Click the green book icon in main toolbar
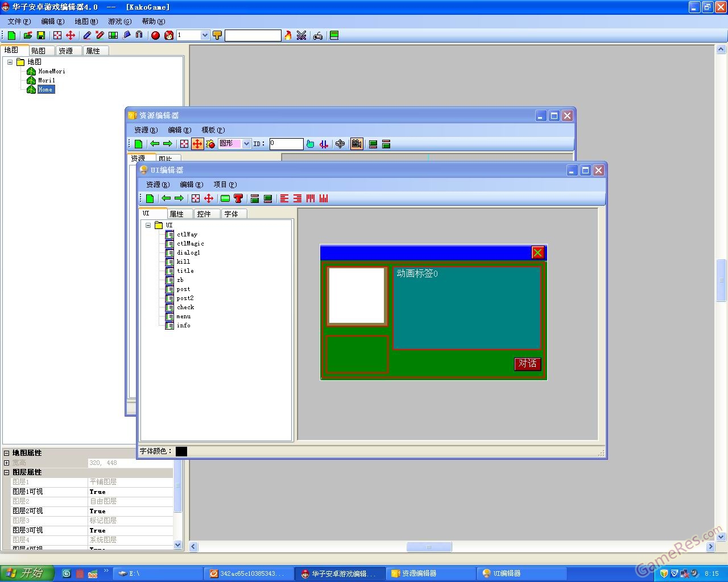This screenshot has height=582, width=728. [334, 35]
